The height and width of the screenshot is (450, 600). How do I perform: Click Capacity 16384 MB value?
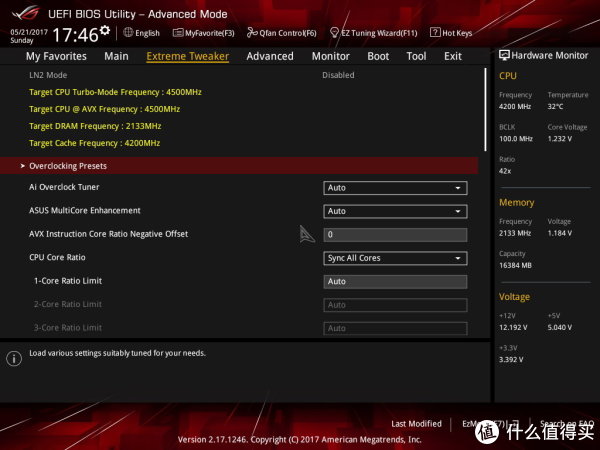coord(515,265)
